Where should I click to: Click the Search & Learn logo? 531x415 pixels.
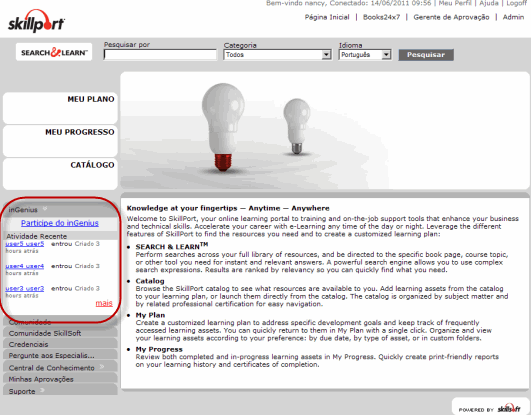click(x=54, y=52)
